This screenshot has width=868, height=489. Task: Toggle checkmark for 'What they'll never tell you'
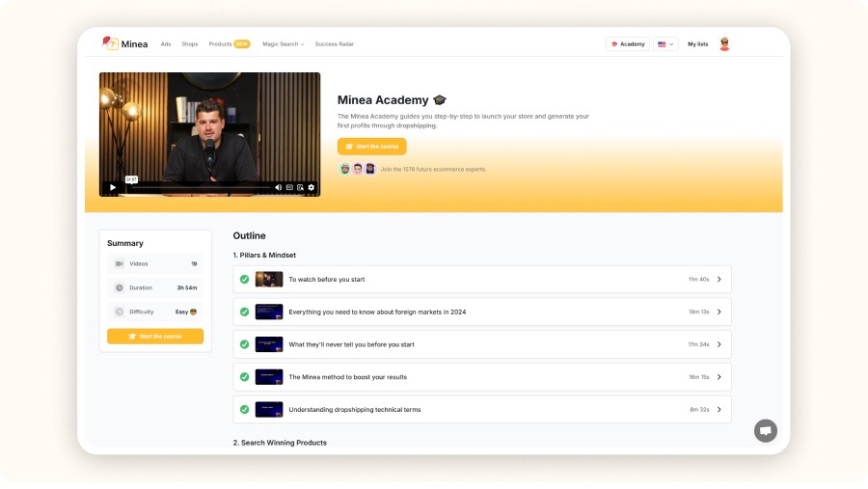coord(244,344)
